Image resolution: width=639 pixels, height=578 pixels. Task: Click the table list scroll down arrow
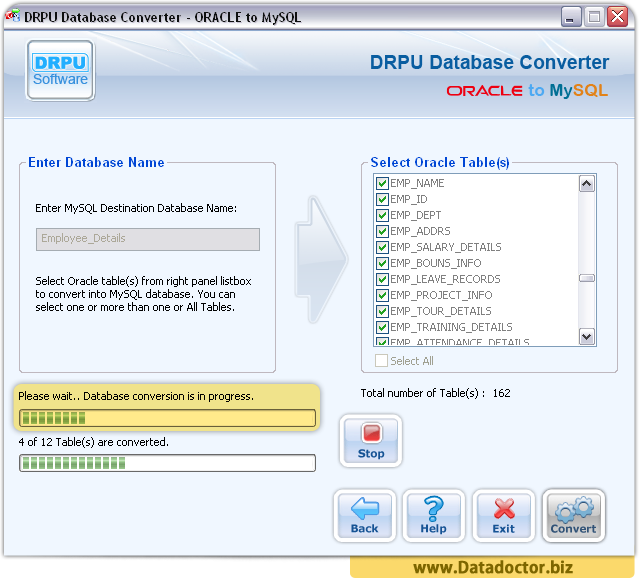586,337
